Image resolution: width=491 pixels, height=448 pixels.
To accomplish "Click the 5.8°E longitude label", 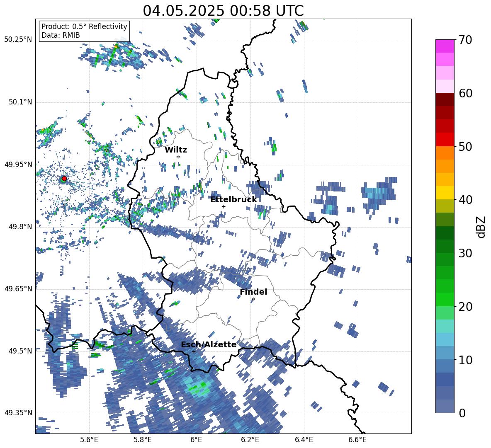I will 143,440.
